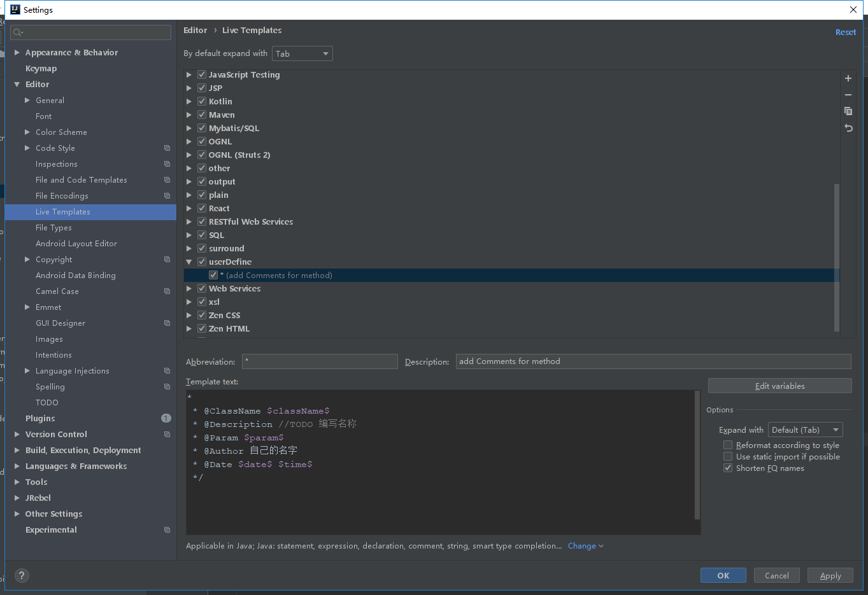Click the Description input field
This screenshot has height=595, width=868.
653,361
